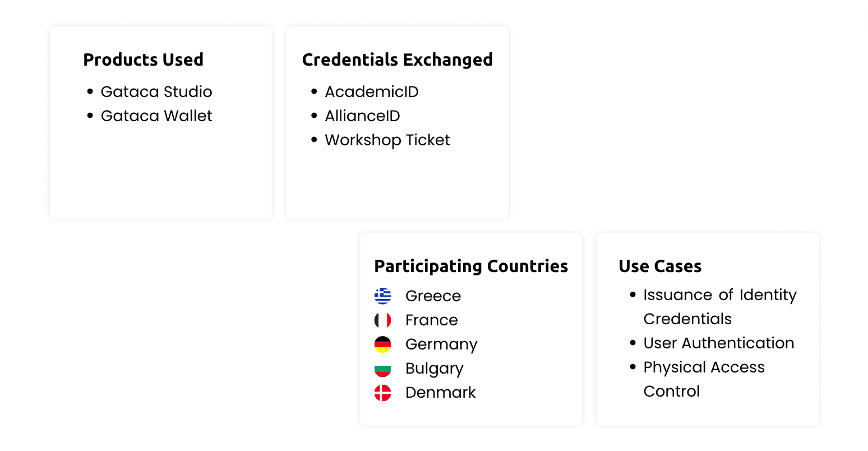Click the Germany flag icon
Image resolution: width=868 pixels, height=451 pixels.
[383, 344]
